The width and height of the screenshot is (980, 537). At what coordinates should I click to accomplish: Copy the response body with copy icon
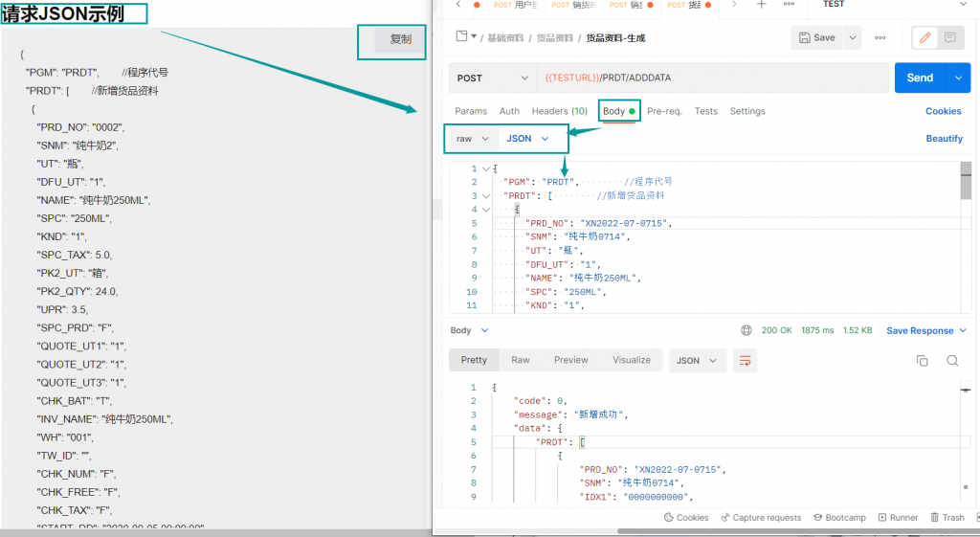923,361
